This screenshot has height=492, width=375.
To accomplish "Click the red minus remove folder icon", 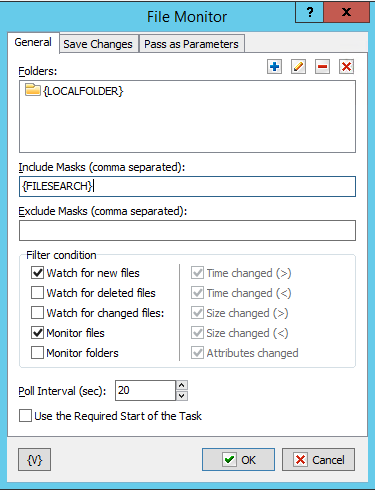I will pyautogui.click(x=322, y=67).
